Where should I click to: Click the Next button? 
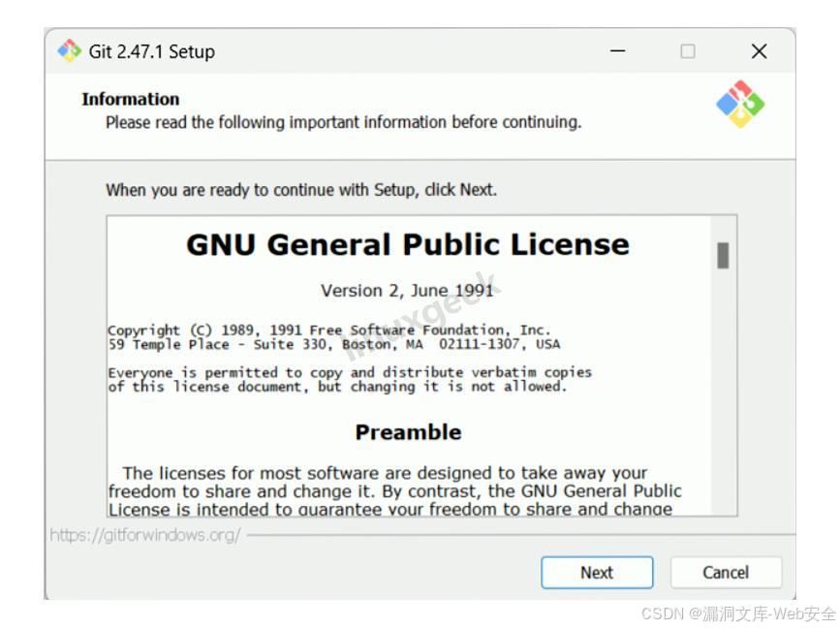coord(597,572)
